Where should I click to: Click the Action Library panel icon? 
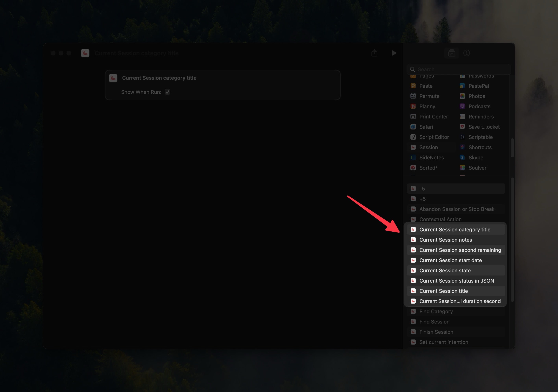coord(452,53)
